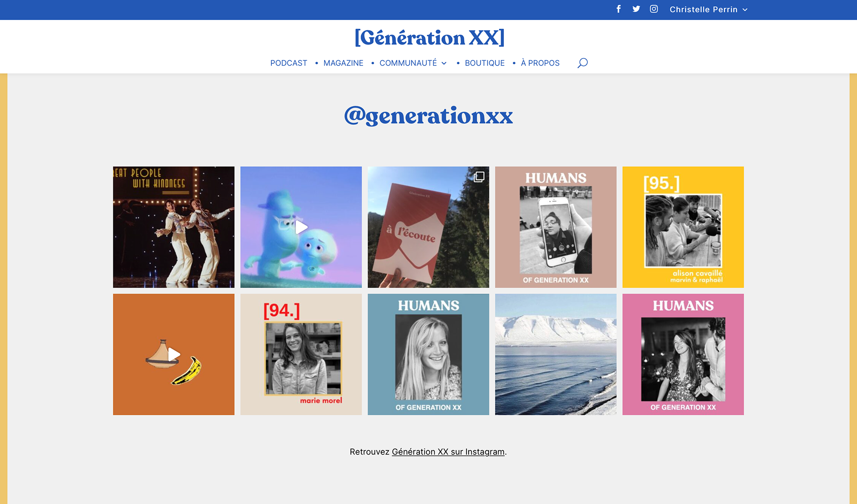Open the Instagram icon in top bar
This screenshot has width=857, height=504.
click(x=653, y=9)
